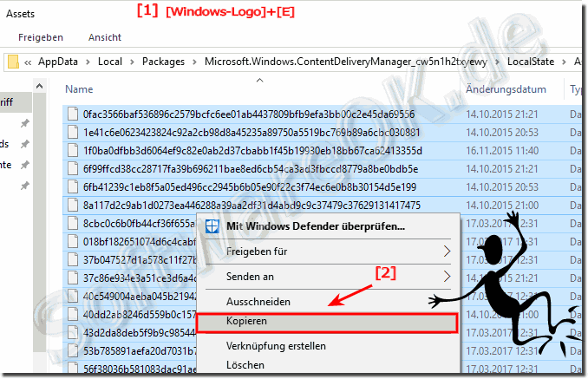Select file icon of 6fb41239c1eb8f5a05…

pos(73,186)
